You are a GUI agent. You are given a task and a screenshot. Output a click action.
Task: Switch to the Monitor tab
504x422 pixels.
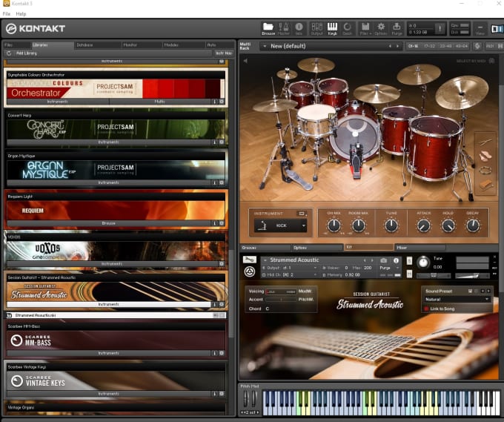click(142, 44)
